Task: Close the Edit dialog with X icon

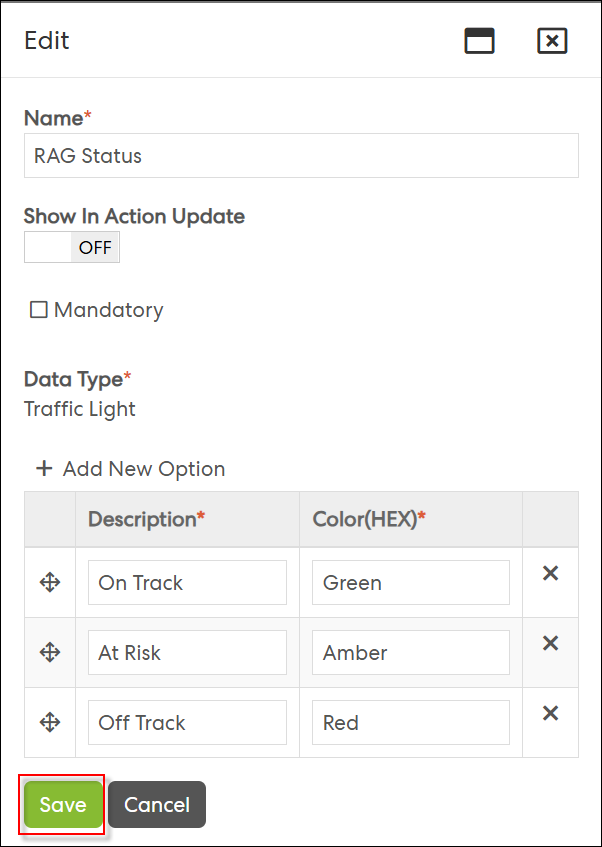Action: click(x=552, y=41)
